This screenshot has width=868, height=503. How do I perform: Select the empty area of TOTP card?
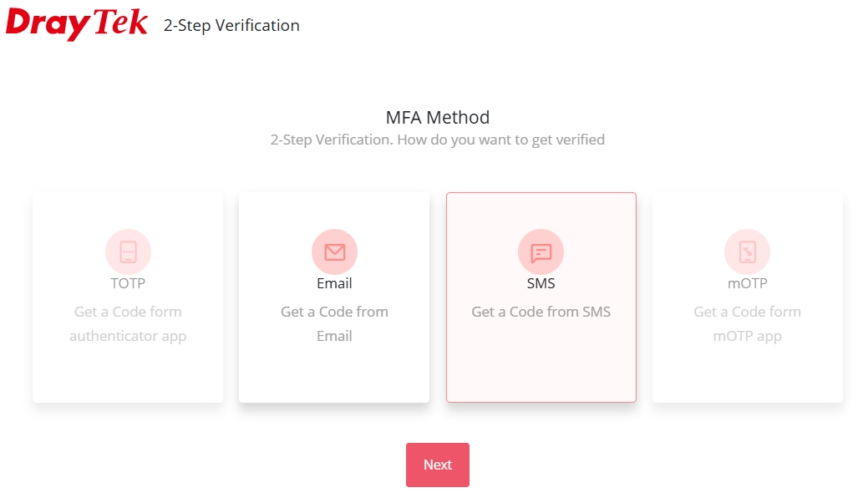click(128, 373)
